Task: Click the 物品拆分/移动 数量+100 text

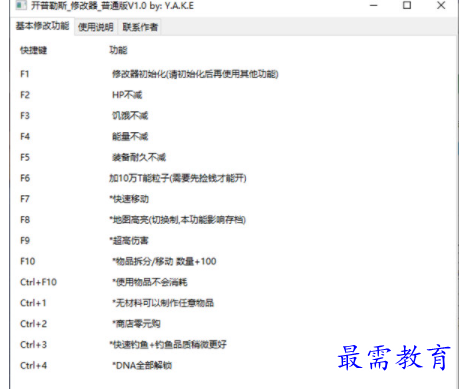Action: point(164,261)
